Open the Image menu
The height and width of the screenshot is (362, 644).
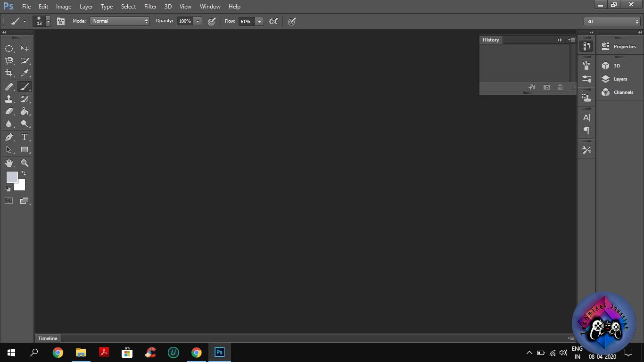click(64, 7)
